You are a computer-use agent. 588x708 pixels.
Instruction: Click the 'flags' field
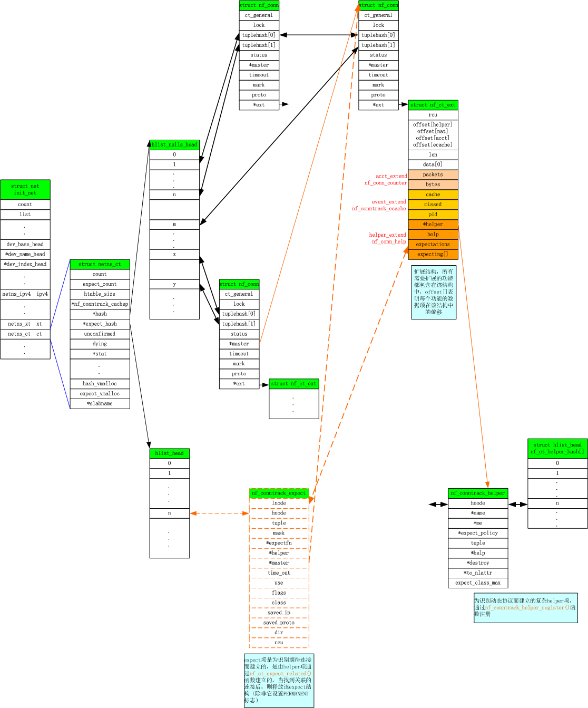279,593
